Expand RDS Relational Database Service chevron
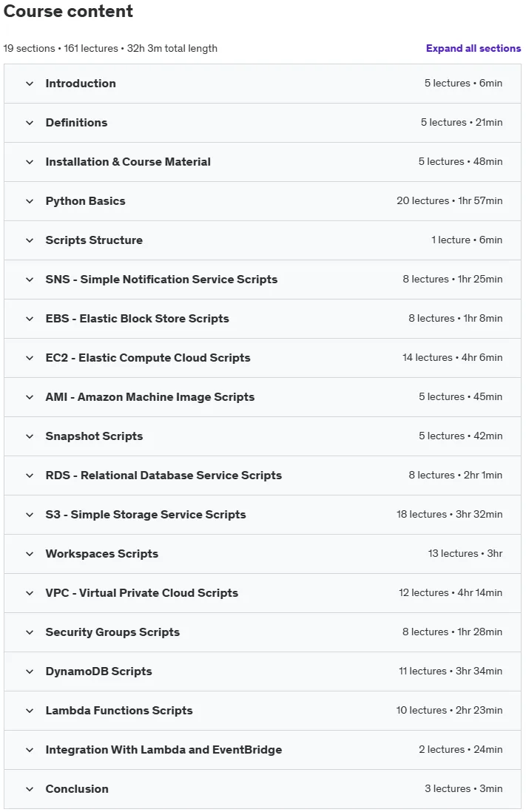 point(30,476)
